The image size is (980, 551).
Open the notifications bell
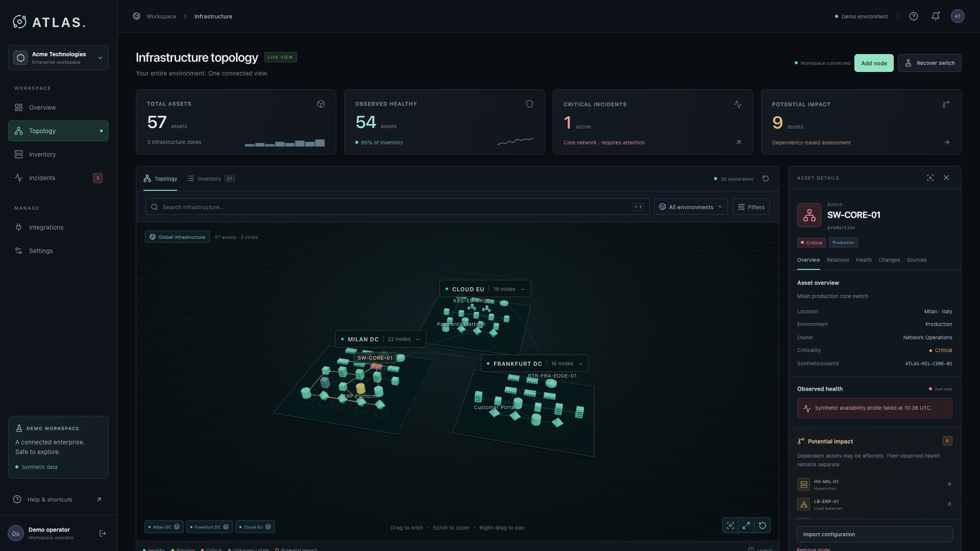(x=936, y=16)
